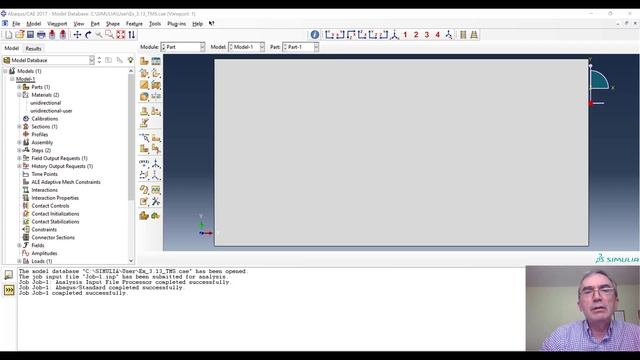The image size is (640, 360).
Task: Expand the Assembly node
Action: [x=19, y=142]
